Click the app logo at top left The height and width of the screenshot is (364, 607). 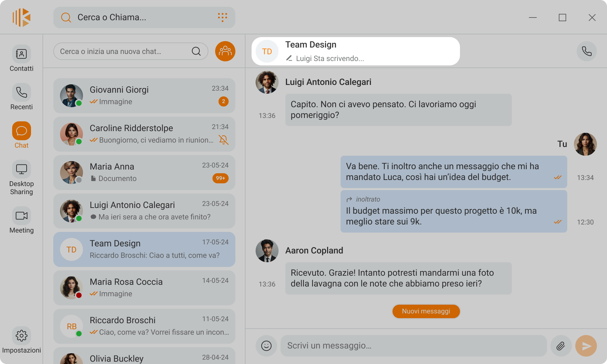coord(22,18)
